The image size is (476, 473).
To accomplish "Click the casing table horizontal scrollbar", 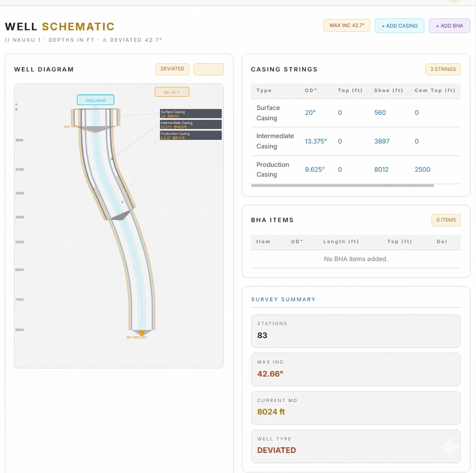I will (x=342, y=185).
